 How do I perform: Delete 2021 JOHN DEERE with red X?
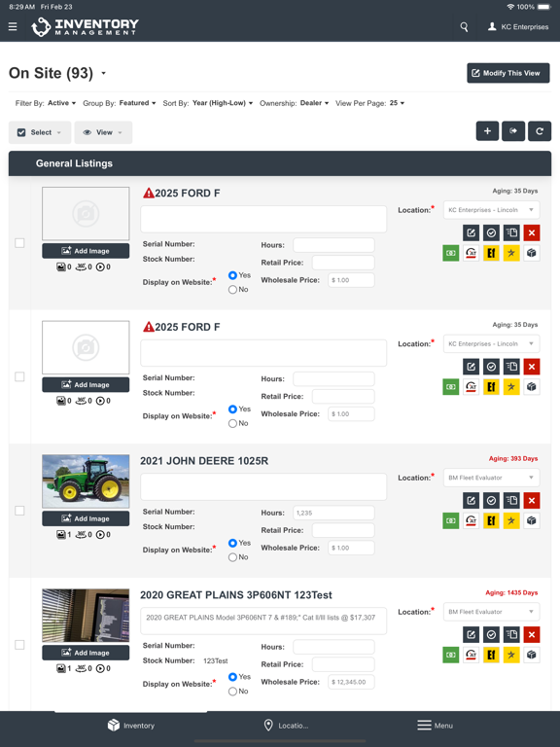click(x=532, y=500)
